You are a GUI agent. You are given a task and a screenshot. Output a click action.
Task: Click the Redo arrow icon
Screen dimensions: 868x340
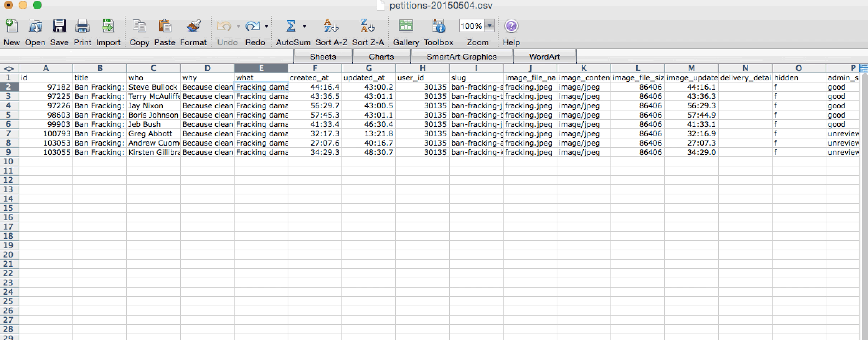[x=253, y=26]
